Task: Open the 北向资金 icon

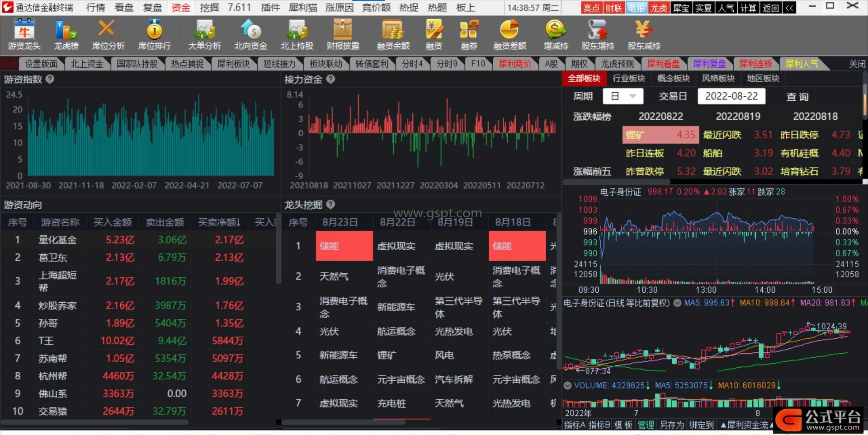Action: [250, 35]
